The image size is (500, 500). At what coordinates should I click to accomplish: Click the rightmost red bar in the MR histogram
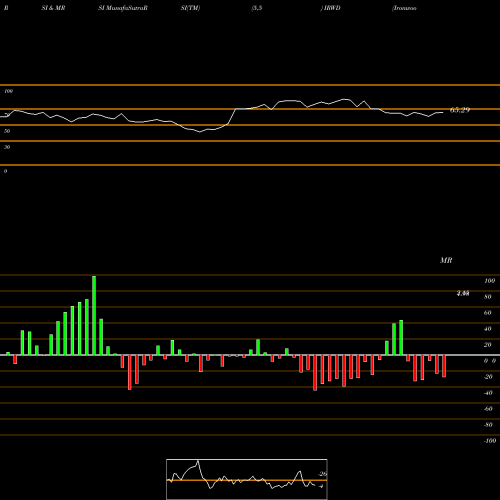click(x=444, y=366)
